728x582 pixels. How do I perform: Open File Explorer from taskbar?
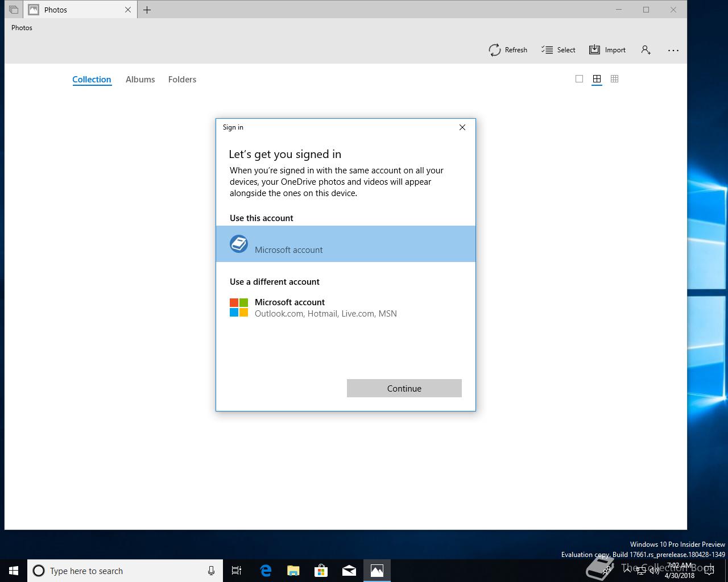(293, 571)
